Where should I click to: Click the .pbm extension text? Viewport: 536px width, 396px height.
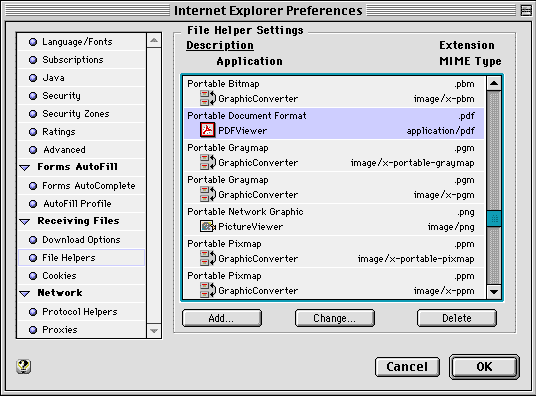tap(464, 84)
